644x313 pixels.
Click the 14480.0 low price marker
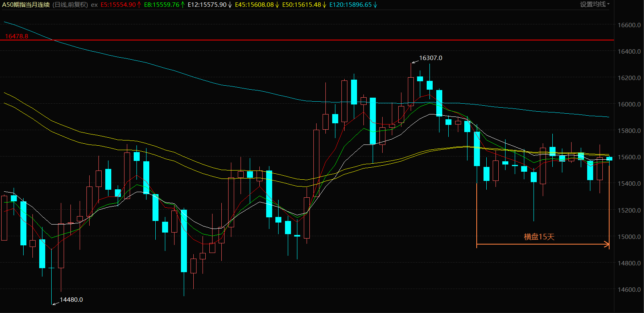pos(71,300)
